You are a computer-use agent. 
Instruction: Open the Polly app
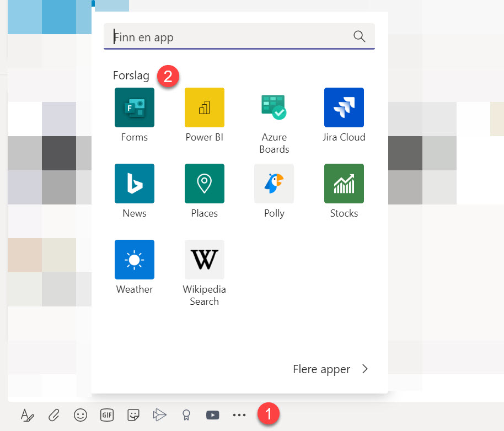pos(274,184)
